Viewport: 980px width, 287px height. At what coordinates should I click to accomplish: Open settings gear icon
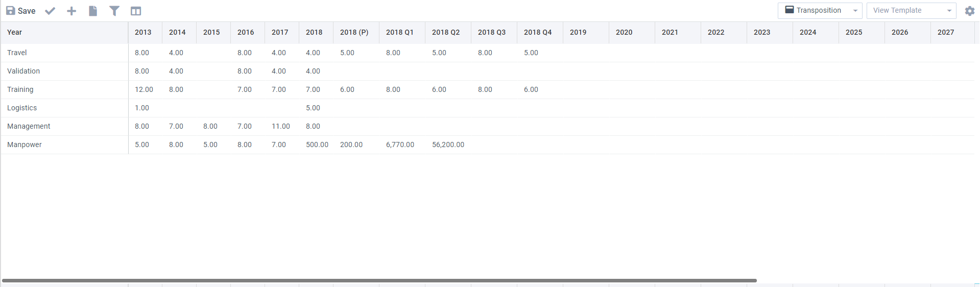pos(969,11)
